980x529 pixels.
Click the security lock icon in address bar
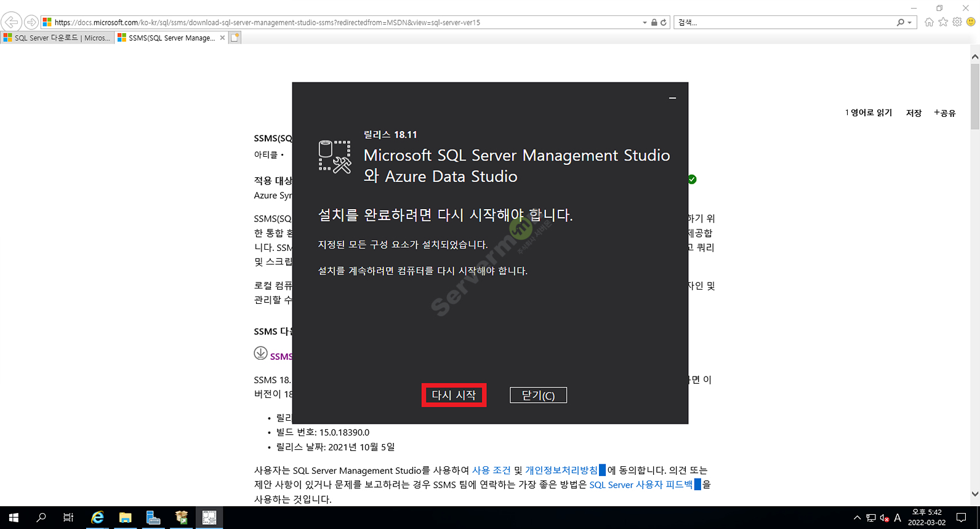click(x=654, y=22)
